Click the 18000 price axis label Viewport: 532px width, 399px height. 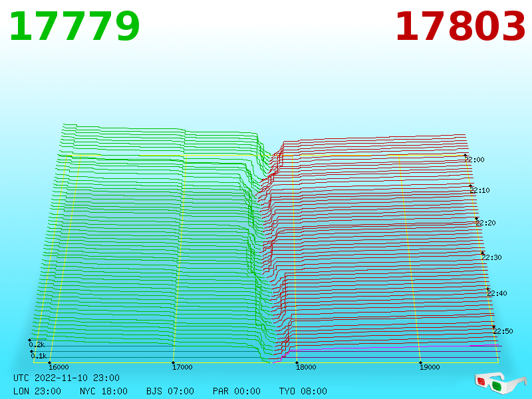pyautogui.click(x=306, y=367)
